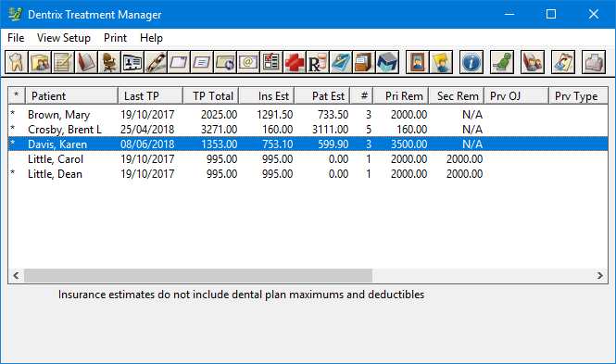Click the Prv Type column header
616x364 pixels.
(578, 95)
